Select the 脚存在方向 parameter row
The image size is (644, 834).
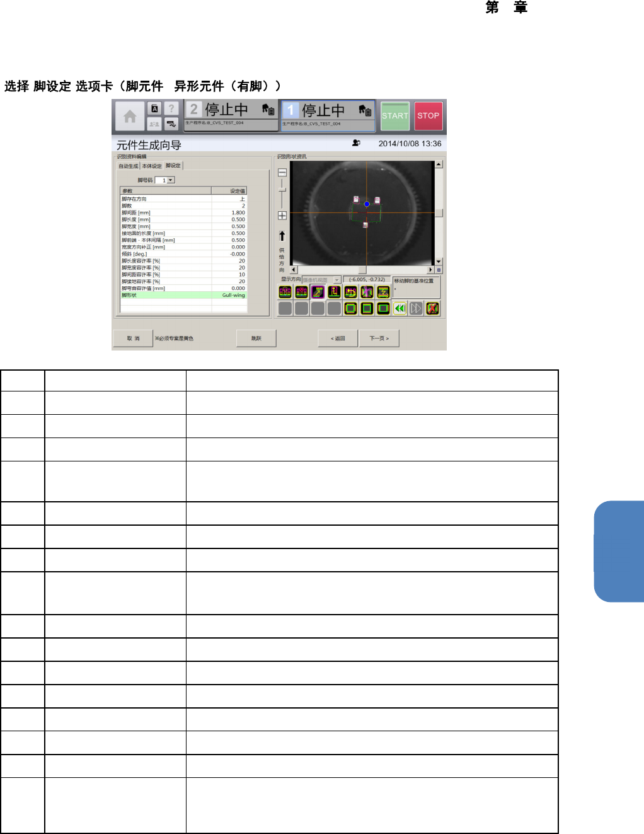(x=183, y=199)
